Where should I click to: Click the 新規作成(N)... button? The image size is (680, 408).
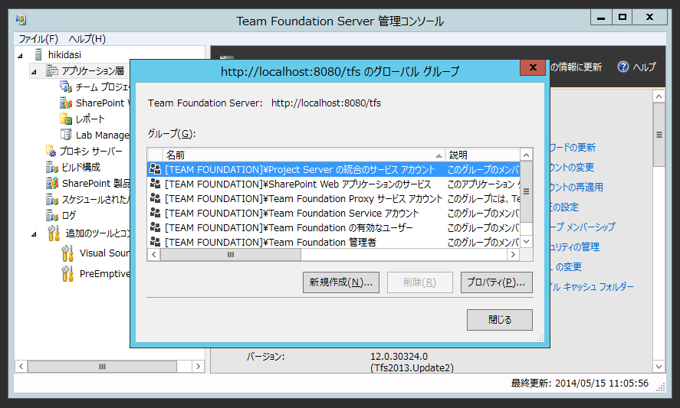click(x=341, y=282)
